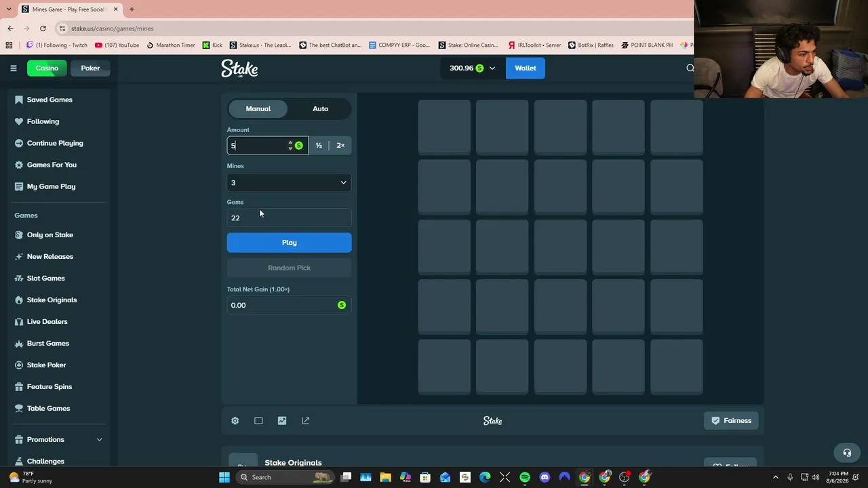Image resolution: width=868 pixels, height=488 pixels.
Task: Open the Wallet
Action: [525, 68]
